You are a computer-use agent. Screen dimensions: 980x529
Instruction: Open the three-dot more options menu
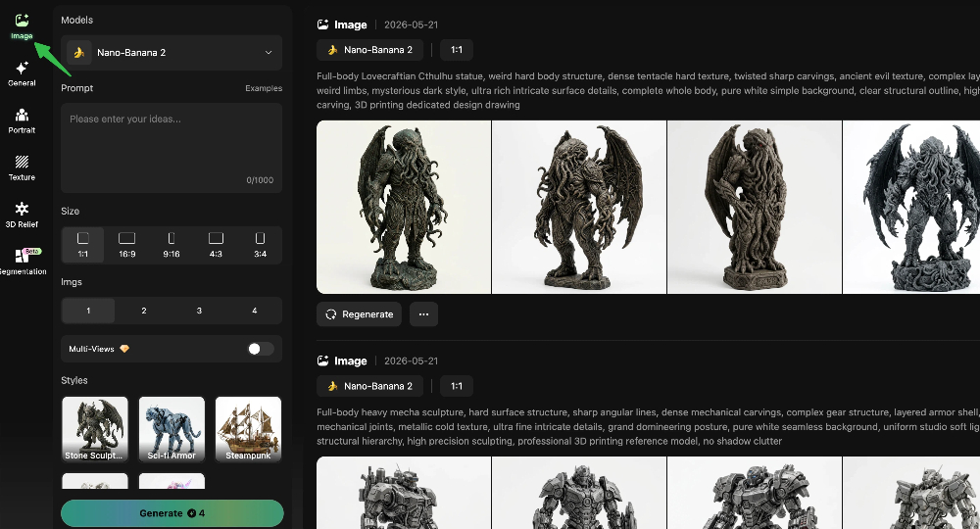click(423, 314)
